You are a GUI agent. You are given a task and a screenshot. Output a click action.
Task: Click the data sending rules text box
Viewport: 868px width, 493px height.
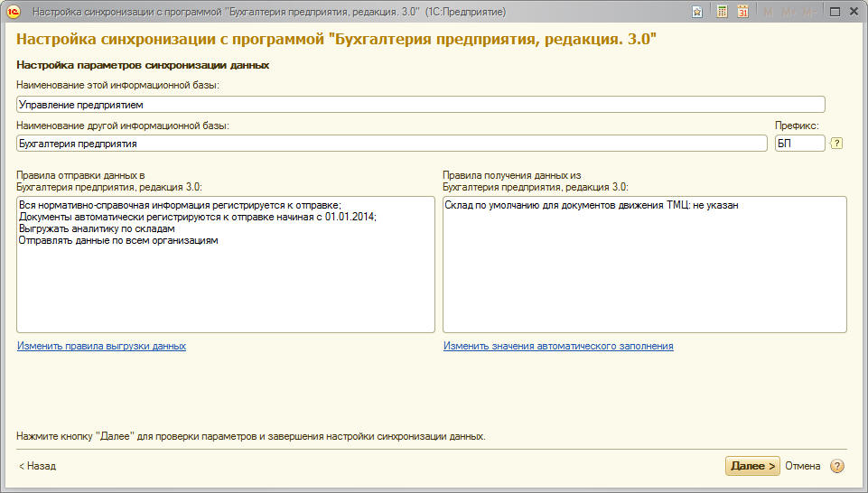coord(225,265)
